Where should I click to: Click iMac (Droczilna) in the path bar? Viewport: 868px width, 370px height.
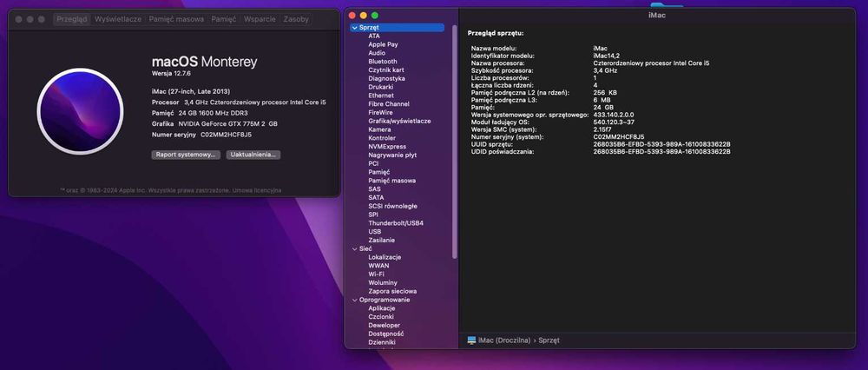(x=503, y=340)
